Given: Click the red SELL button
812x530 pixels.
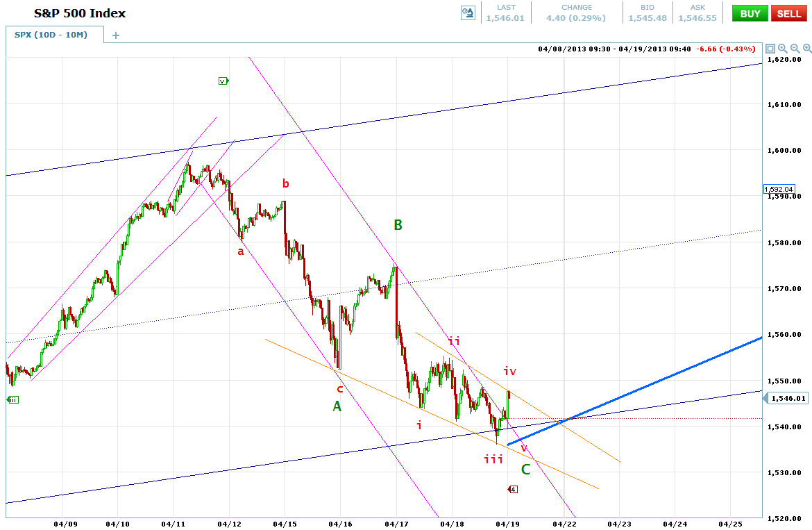Looking at the screenshot, I should tap(788, 13).
